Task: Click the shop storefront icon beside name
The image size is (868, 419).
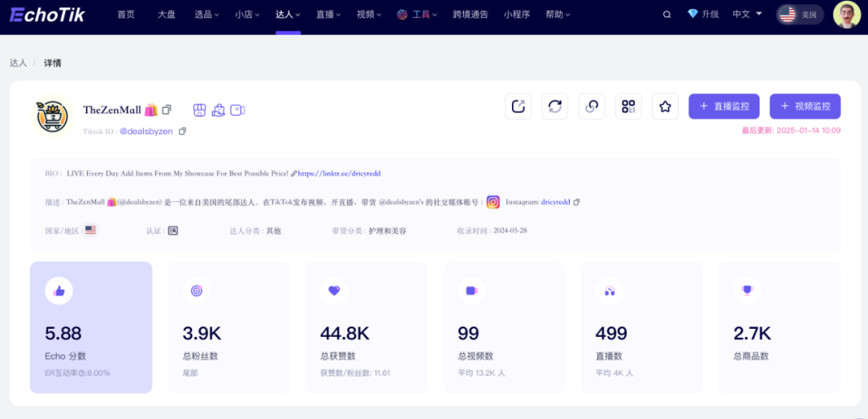Action: point(199,109)
